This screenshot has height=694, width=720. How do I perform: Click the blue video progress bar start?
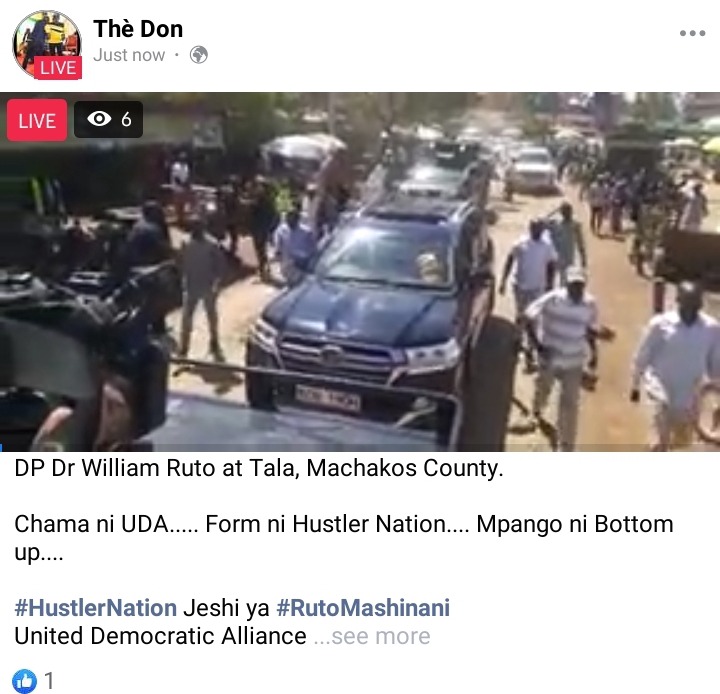click(x=1, y=448)
